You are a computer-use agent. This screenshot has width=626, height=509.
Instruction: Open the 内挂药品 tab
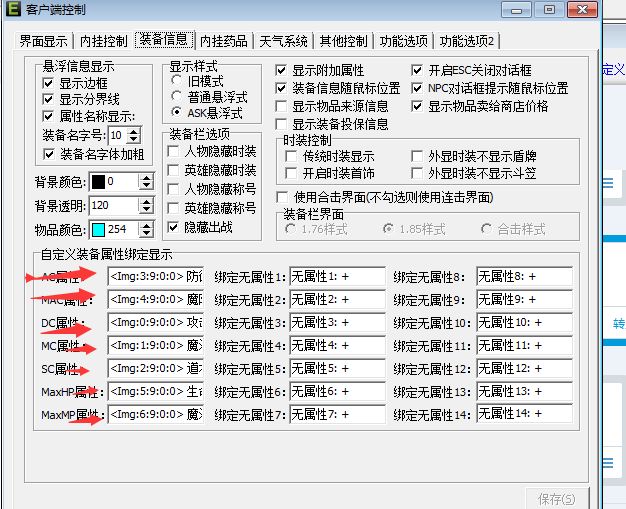click(x=224, y=41)
